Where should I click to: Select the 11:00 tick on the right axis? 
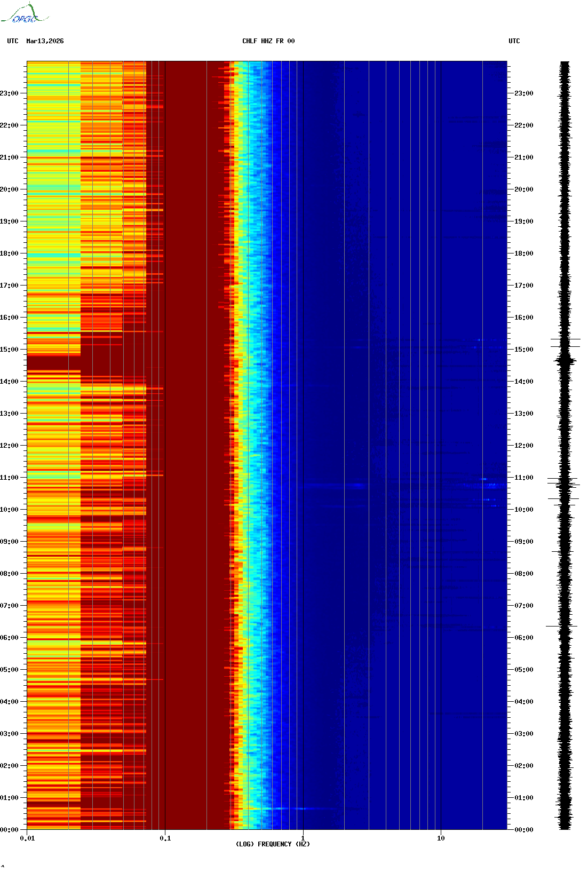pyautogui.click(x=523, y=478)
